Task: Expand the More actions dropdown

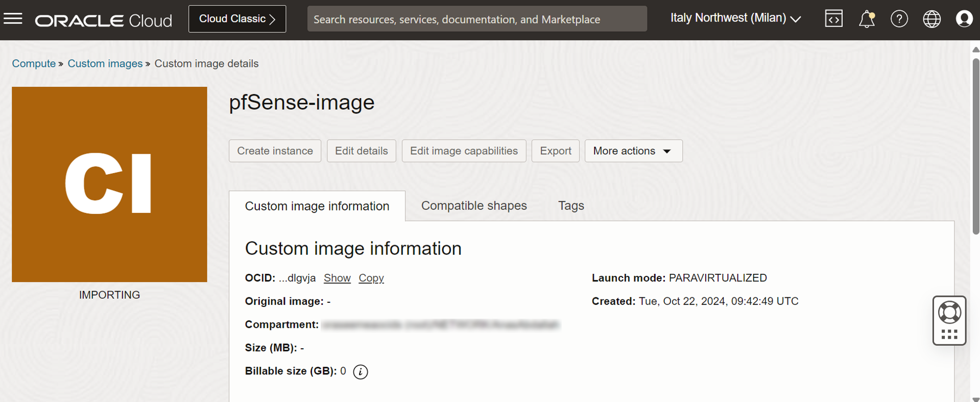Action: coord(633,151)
